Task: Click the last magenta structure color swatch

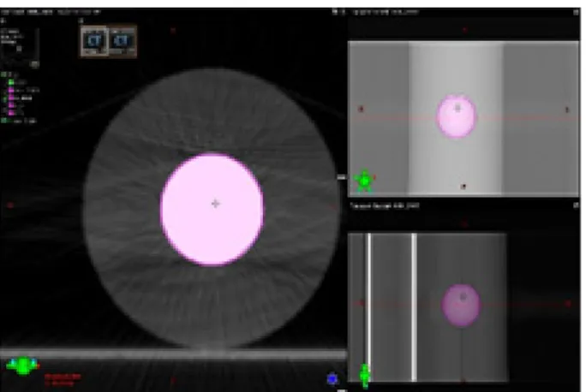Action: (11, 112)
